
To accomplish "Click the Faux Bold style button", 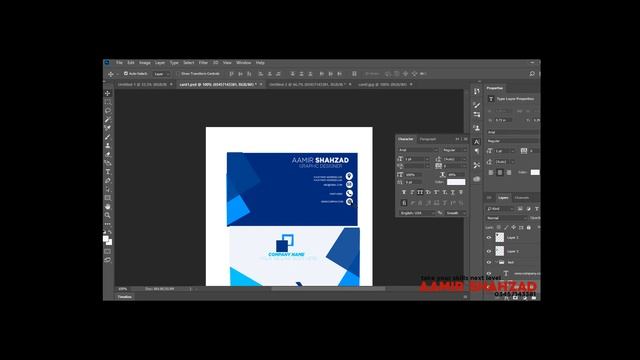I will (x=404, y=192).
